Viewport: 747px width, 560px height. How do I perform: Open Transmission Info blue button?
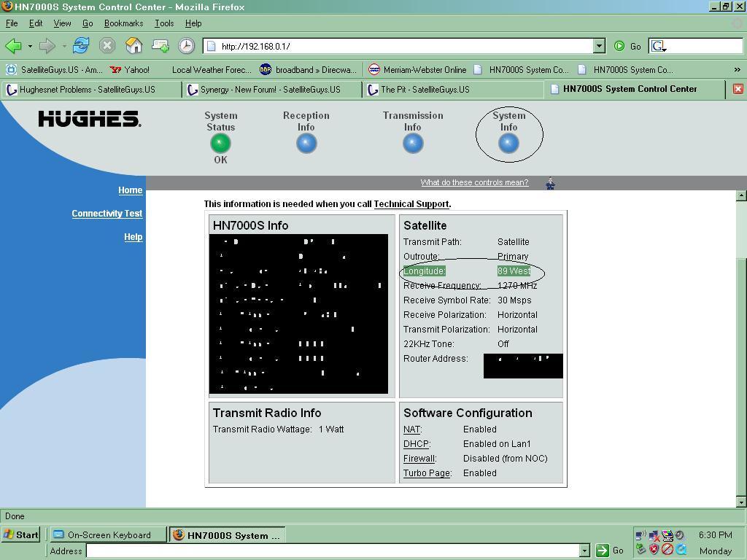click(x=413, y=144)
